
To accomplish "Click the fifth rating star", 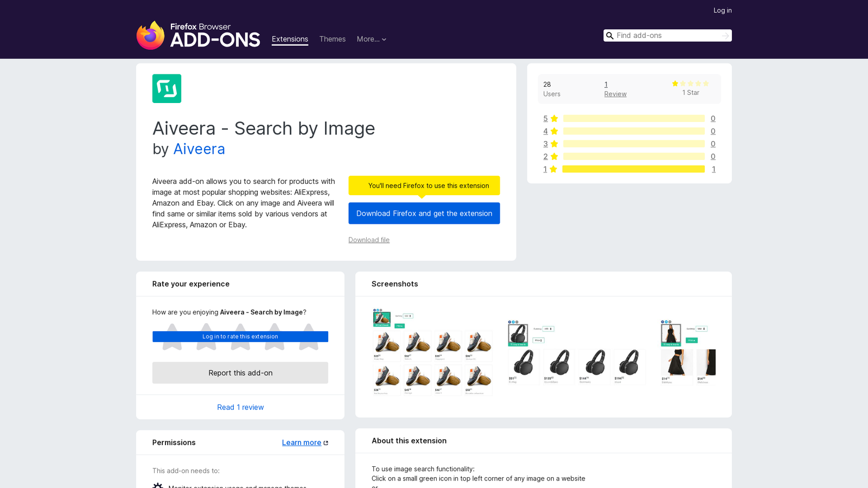I will click(x=309, y=337).
